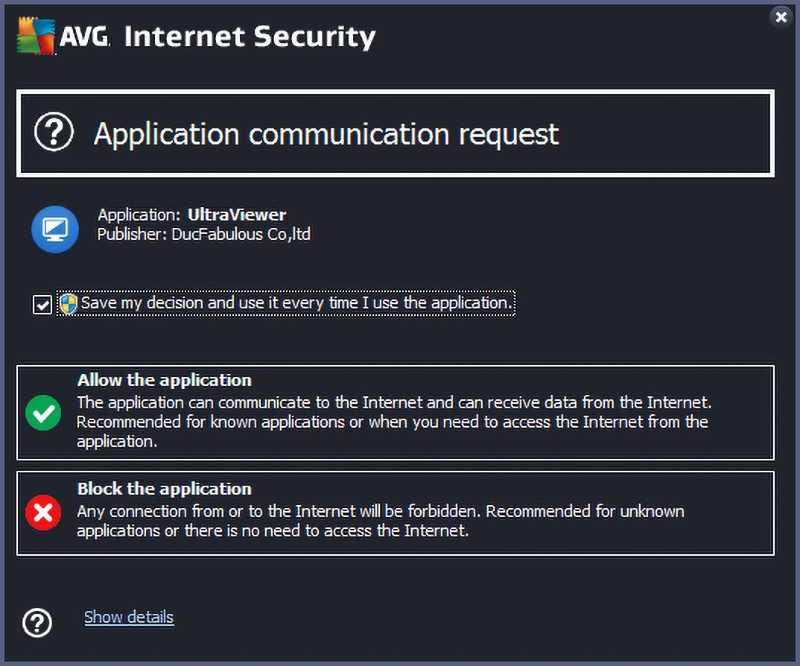The image size is (800, 666).
Task: Click the UltraViewer application name
Action: pos(237,215)
